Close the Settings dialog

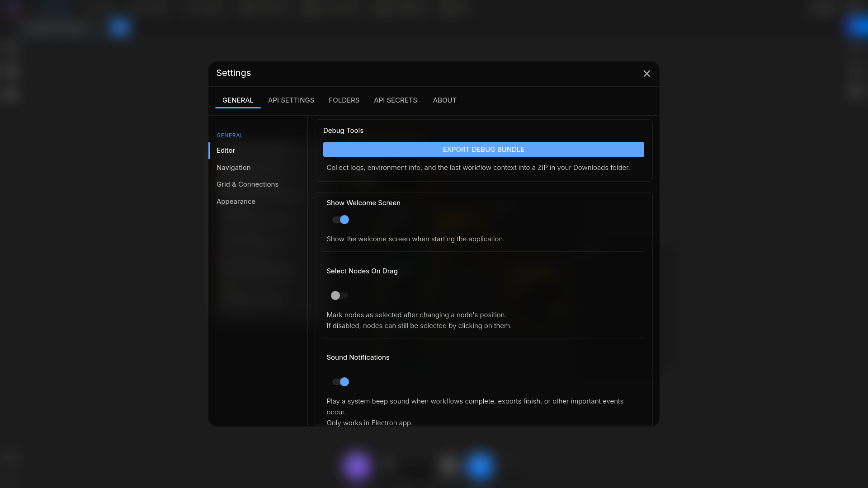pyautogui.click(x=646, y=74)
